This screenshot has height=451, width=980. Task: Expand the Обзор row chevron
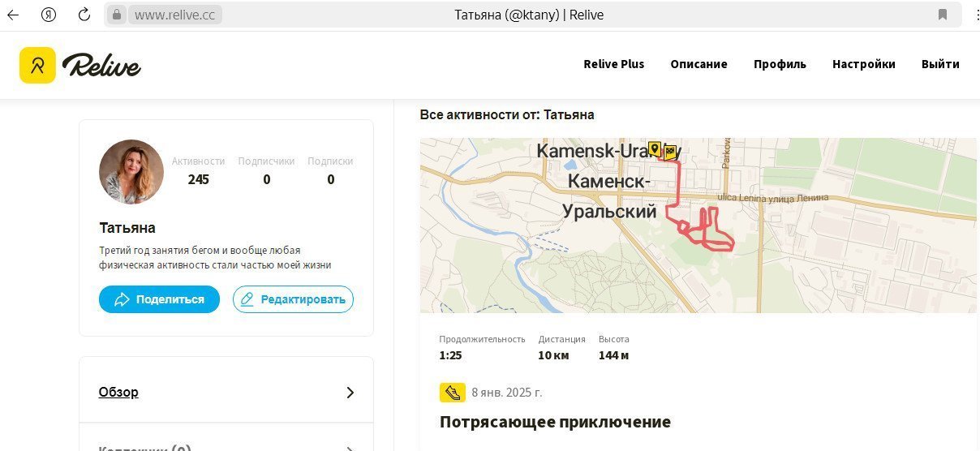tap(350, 393)
